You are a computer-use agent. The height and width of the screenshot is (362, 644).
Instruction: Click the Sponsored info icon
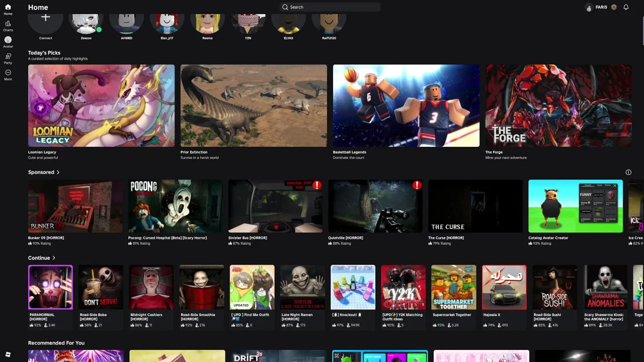628,172
